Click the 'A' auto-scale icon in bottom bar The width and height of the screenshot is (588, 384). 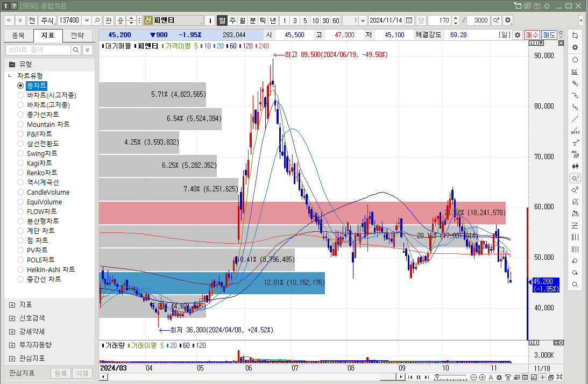tap(491, 377)
